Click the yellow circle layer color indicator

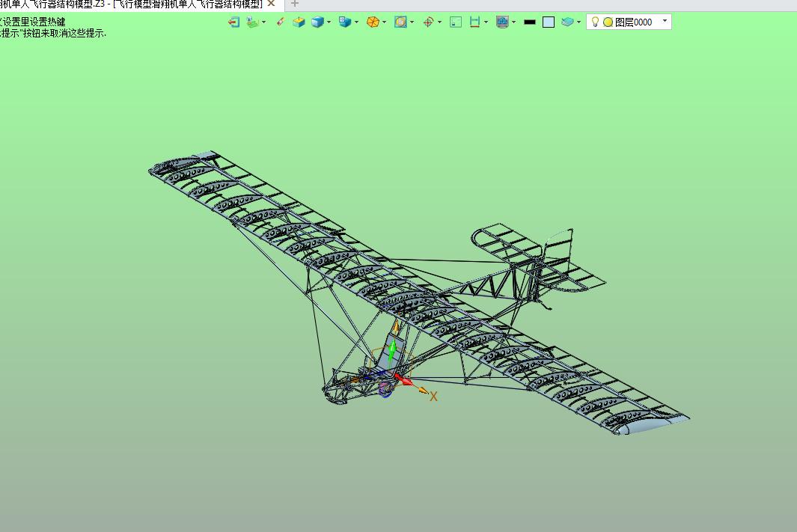tap(608, 22)
